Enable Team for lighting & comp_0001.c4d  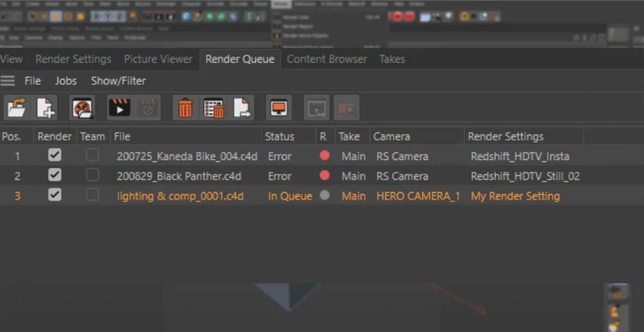(x=92, y=194)
